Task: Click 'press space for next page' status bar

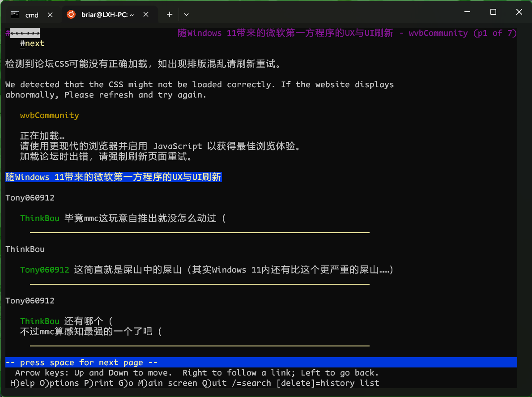Action: tap(261, 363)
